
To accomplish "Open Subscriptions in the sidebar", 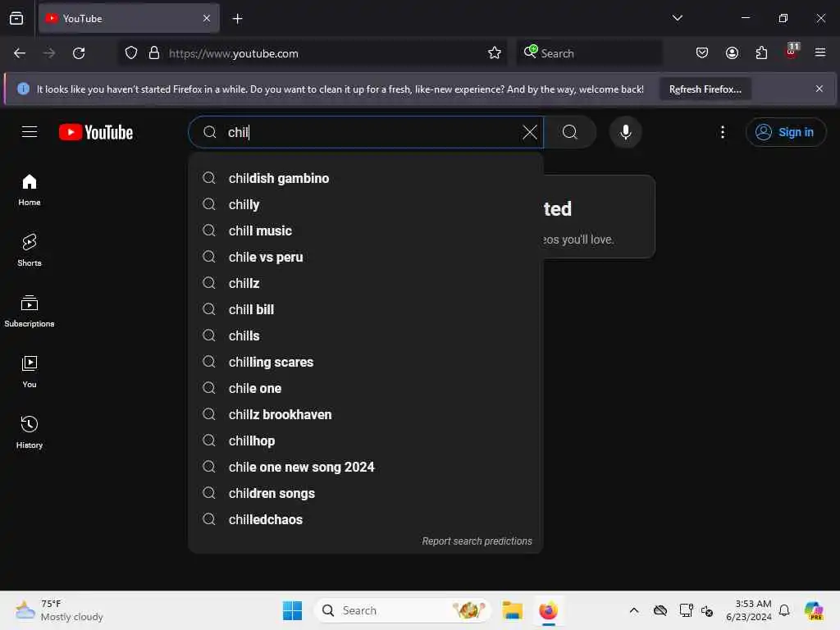I will pyautogui.click(x=30, y=311).
